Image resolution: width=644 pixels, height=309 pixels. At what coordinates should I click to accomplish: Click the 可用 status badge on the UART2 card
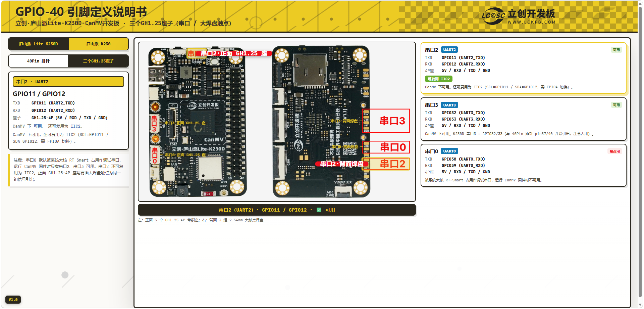[x=616, y=50]
